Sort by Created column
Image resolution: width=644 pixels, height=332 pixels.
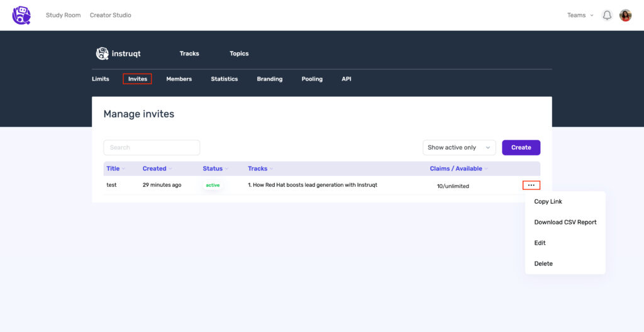click(x=157, y=169)
